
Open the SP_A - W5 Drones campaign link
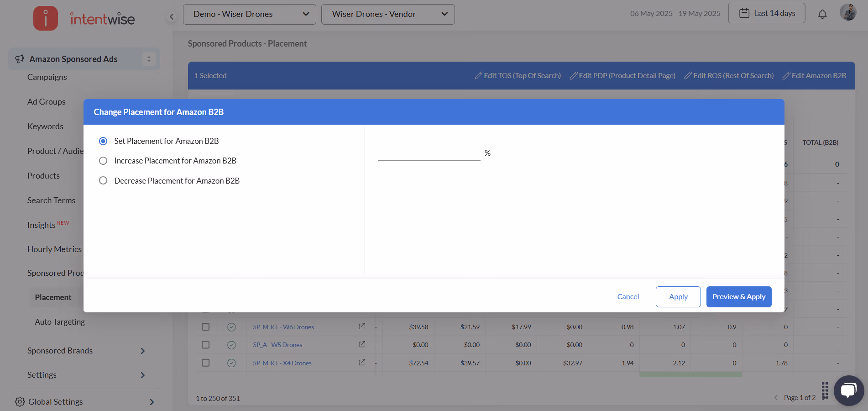277,345
